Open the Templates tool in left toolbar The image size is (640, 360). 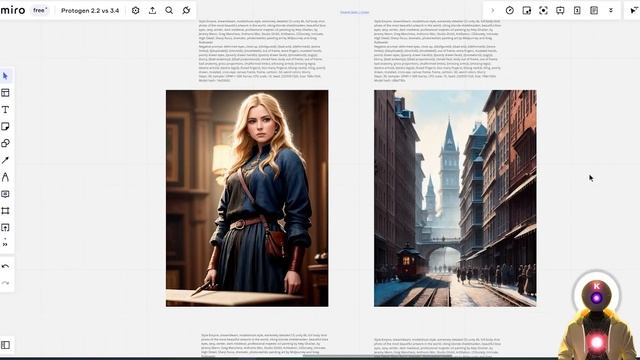5,93
